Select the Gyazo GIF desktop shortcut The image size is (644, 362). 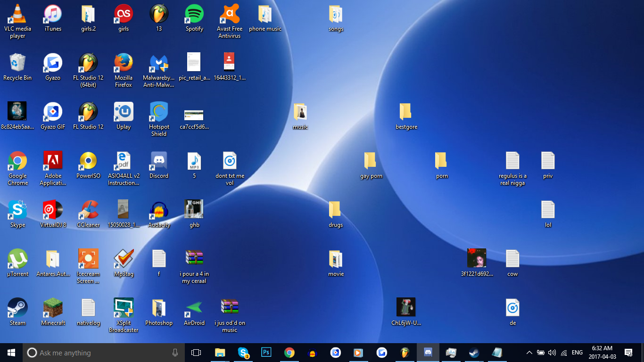(53, 116)
